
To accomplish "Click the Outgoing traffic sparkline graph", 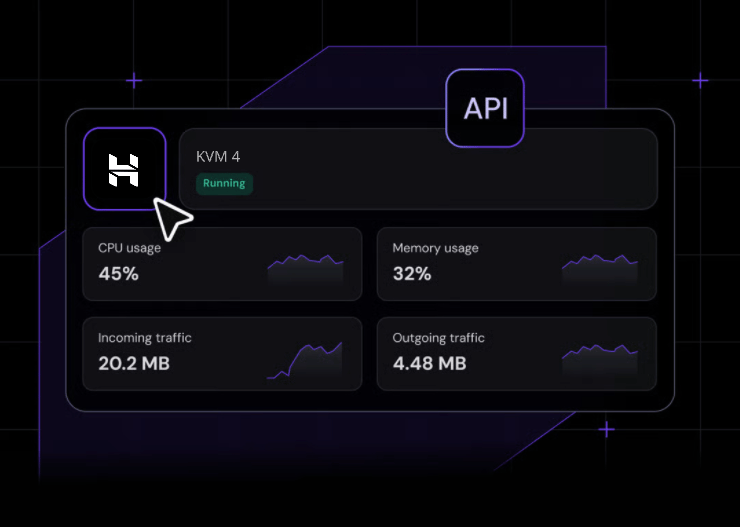I will coord(599,354).
